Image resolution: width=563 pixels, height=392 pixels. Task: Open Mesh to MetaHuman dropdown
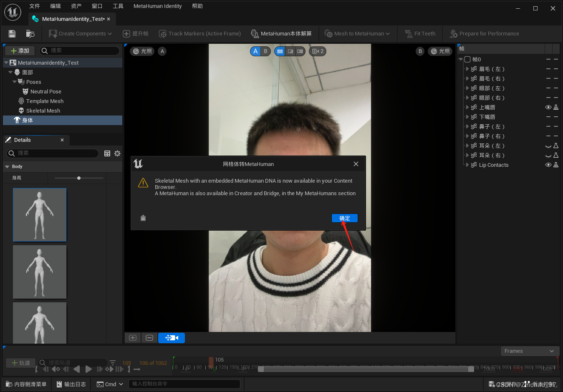pos(357,34)
